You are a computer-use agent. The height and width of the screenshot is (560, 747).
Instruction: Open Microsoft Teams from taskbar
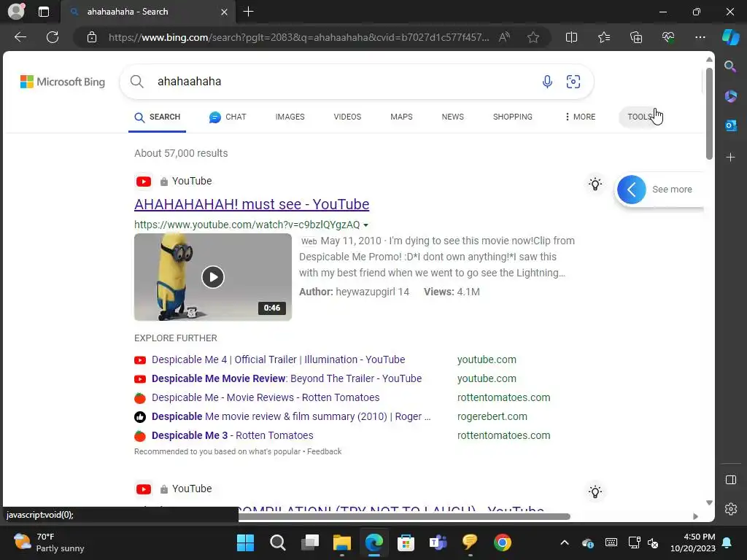438,542
